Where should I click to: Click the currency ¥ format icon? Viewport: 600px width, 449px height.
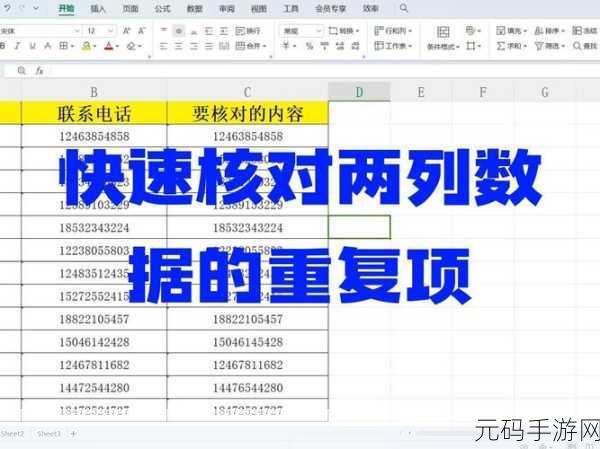[x=286, y=46]
